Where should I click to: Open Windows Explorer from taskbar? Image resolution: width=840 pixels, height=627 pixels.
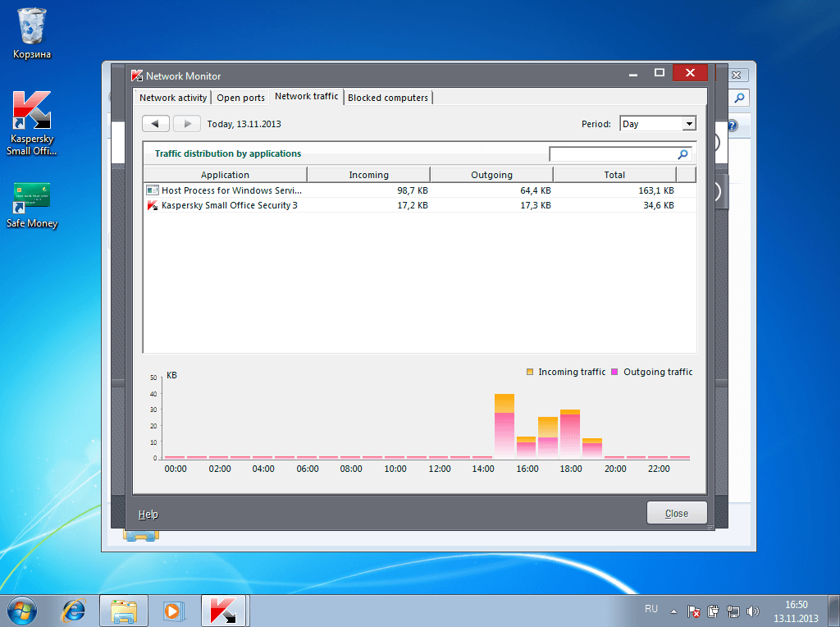click(124, 611)
